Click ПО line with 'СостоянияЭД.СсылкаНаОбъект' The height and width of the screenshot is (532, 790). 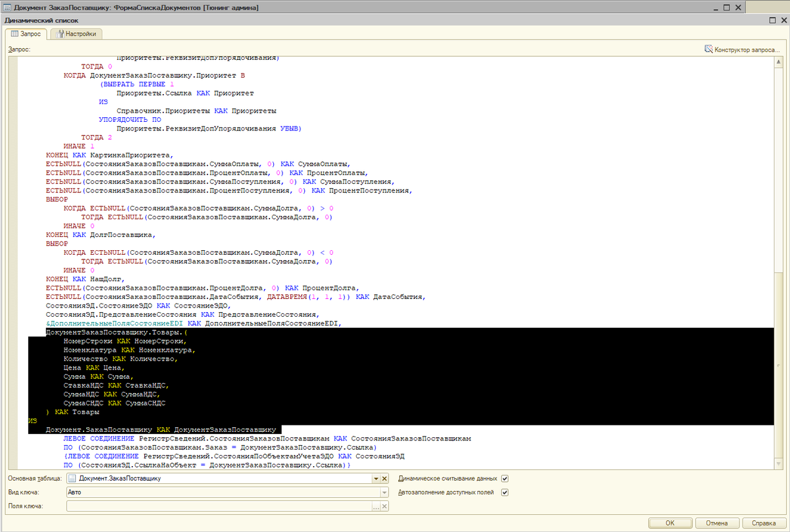(208, 465)
